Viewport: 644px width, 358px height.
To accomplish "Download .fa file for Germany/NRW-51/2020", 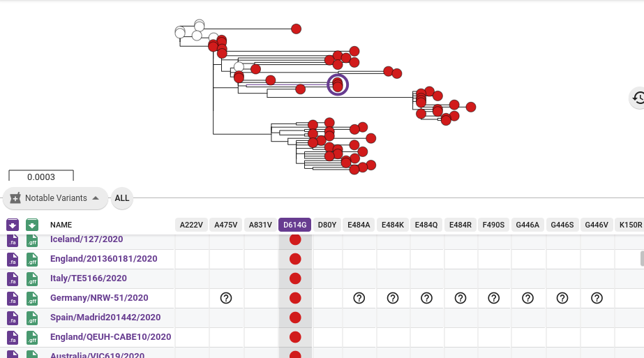I will pos(13,298).
